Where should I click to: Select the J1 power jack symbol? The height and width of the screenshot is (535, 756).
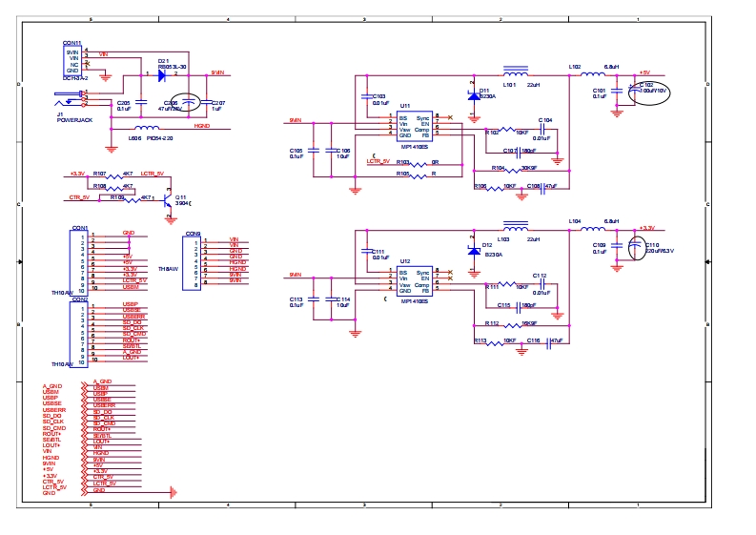[69, 101]
